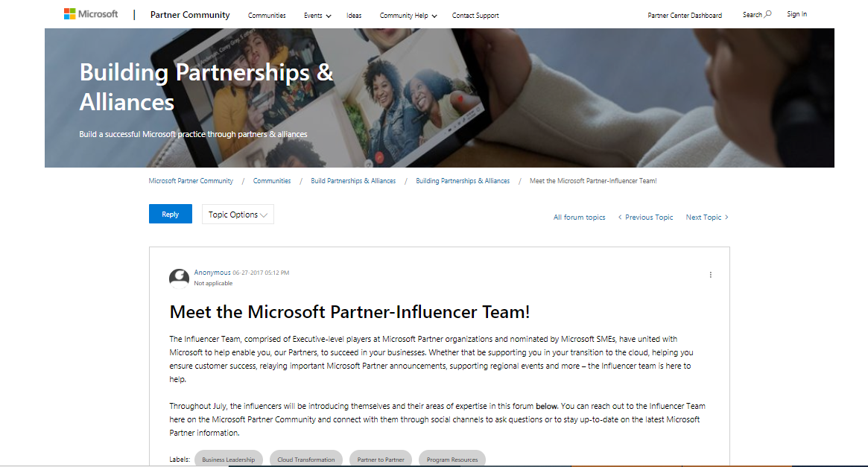
Task: Open the Ideas menu item
Action: point(354,16)
